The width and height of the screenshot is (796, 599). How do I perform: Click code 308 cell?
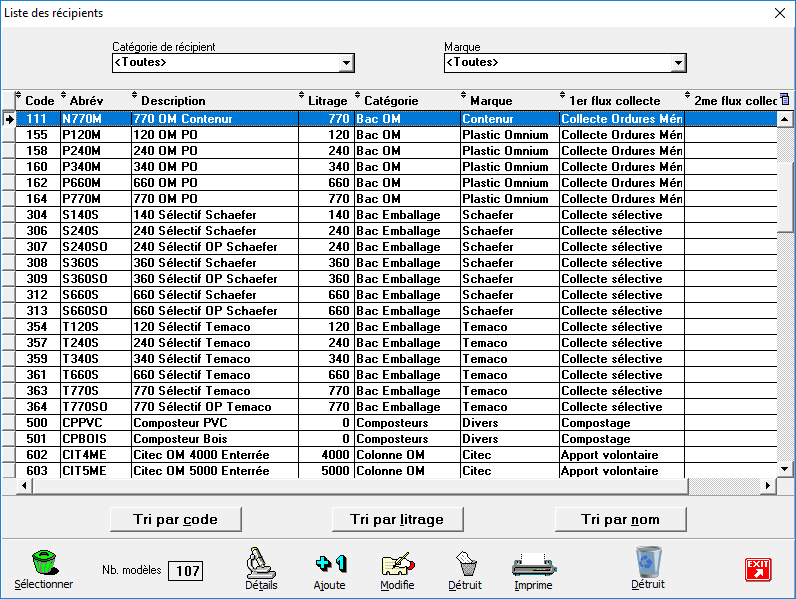click(x=37, y=263)
